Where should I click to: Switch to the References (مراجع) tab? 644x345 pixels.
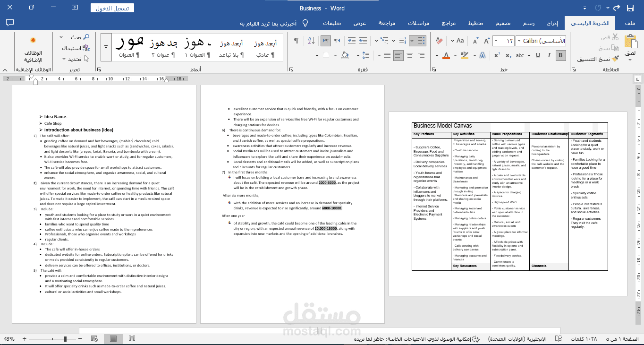coord(449,23)
